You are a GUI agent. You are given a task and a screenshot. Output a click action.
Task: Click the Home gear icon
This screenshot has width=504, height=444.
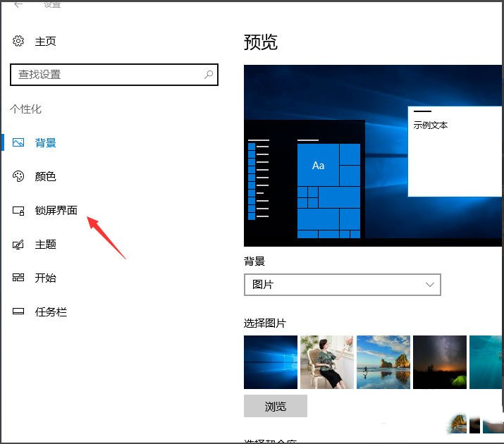tap(18, 41)
